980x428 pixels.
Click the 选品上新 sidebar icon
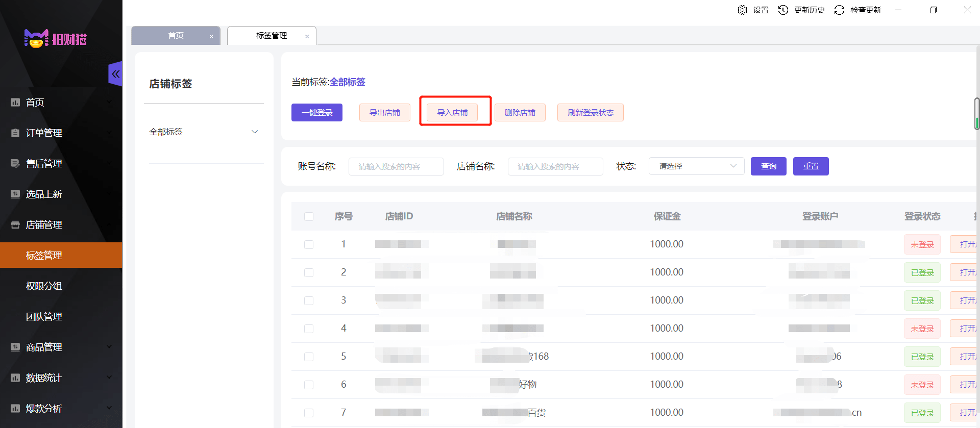15,194
